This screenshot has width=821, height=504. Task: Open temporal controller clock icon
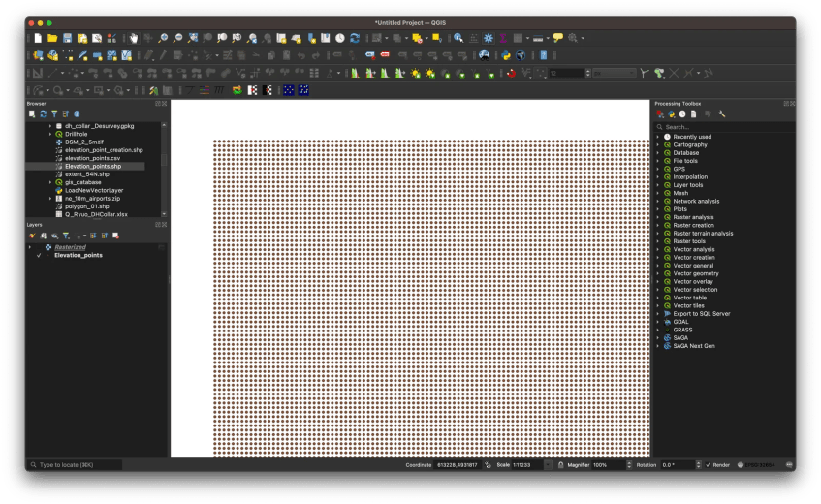tap(340, 38)
